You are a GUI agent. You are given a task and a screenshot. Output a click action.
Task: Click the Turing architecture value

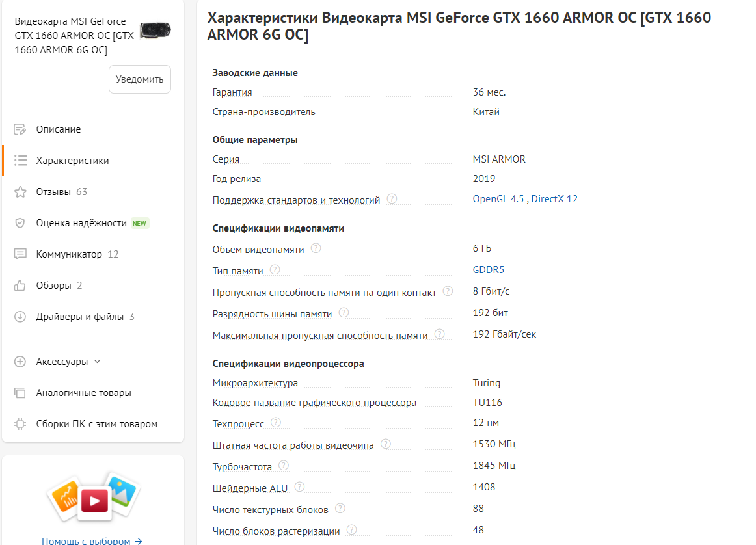point(487,383)
